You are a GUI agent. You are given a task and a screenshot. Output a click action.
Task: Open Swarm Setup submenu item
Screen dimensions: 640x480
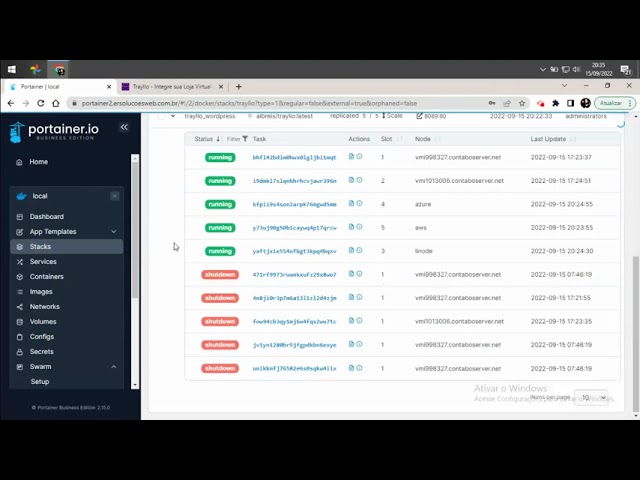[40, 382]
